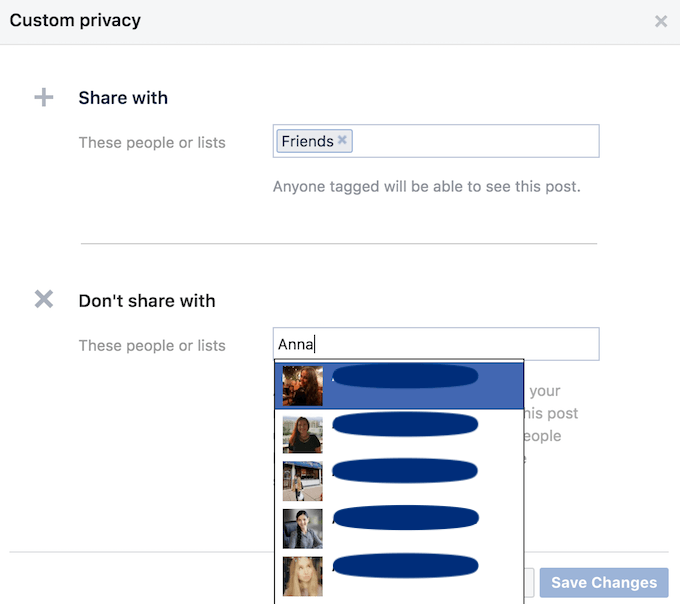Screen dimensions: 680x604
Task: Choose the second suggestion with red-haired photo
Action: 399,434
